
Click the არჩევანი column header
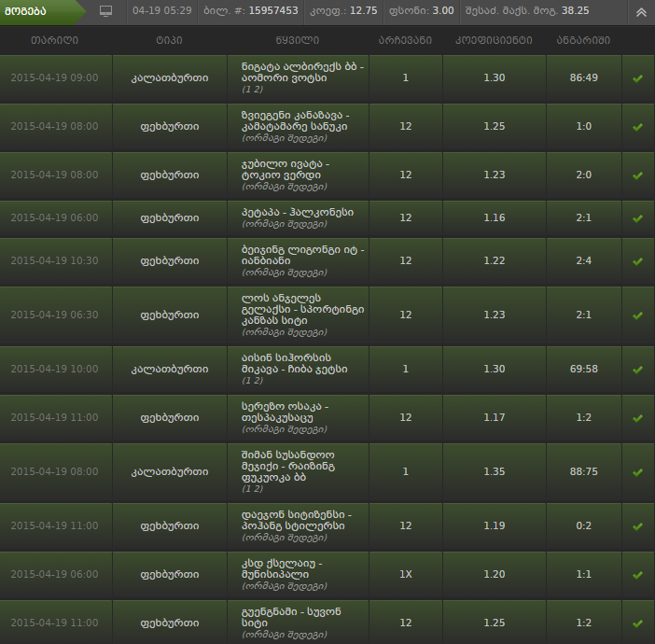pos(405,40)
